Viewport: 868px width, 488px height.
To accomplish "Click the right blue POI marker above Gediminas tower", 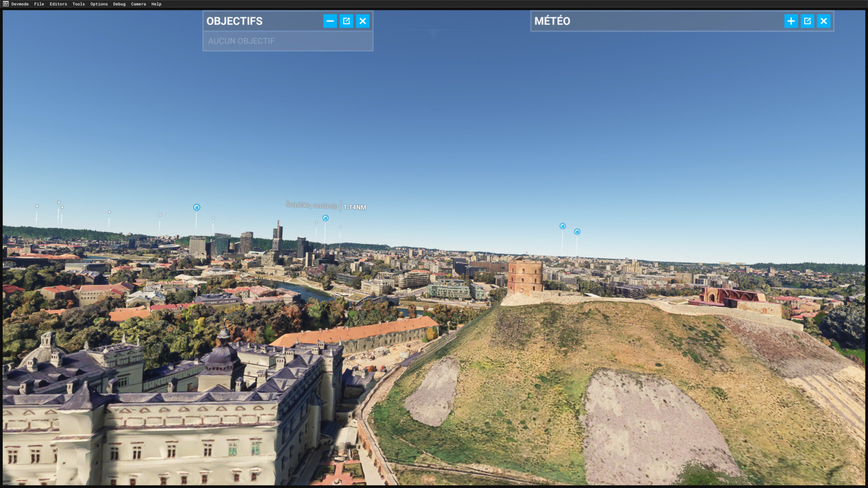I will tap(577, 232).
